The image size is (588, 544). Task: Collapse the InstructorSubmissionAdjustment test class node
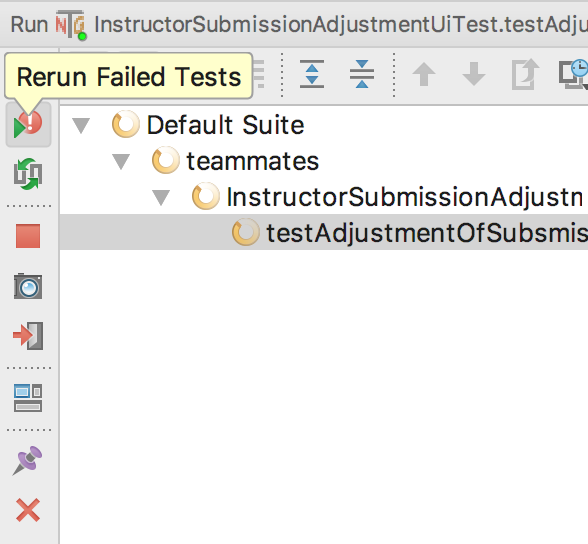tap(161, 198)
